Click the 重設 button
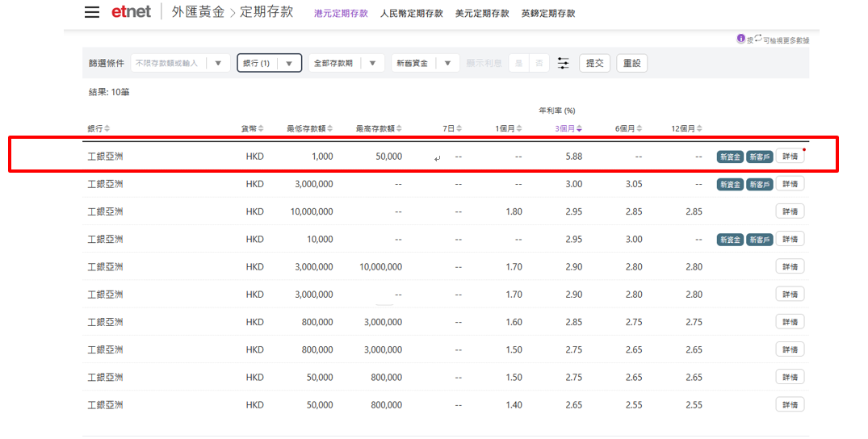Screen dimensions: 868x439 (x=631, y=63)
